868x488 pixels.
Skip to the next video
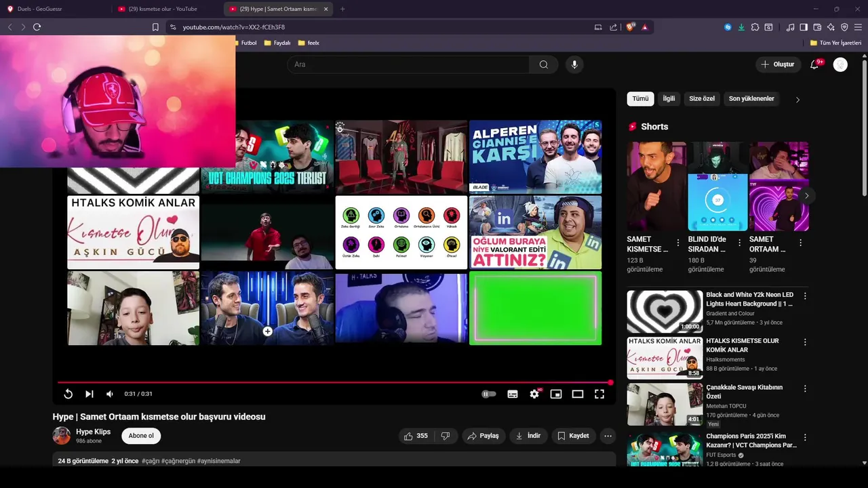click(89, 394)
